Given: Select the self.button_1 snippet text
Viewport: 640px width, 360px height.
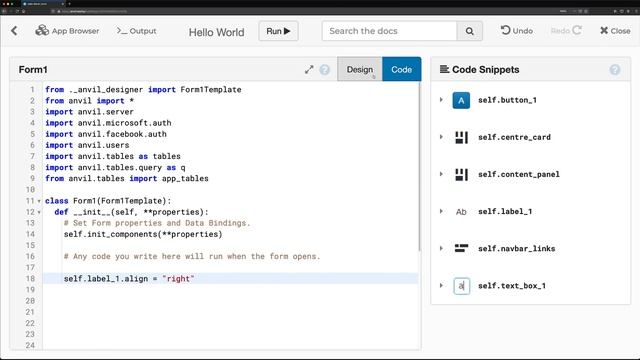Looking at the screenshot, I should pyautogui.click(x=507, y=100).
